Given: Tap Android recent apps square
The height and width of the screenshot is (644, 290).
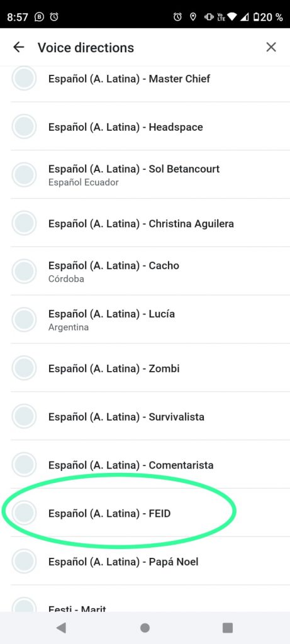Looking at the screenshot, I should point(228,628).
